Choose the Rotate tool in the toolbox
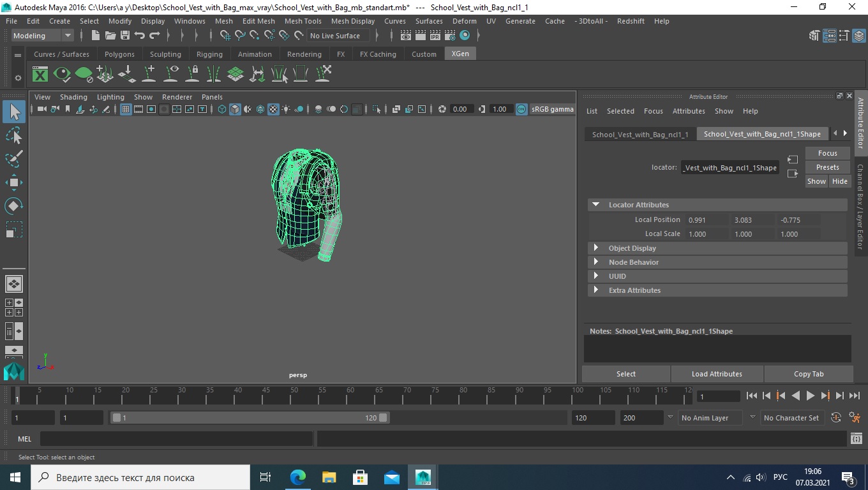The width and height of the screenshot is (868, 490). 14,206
